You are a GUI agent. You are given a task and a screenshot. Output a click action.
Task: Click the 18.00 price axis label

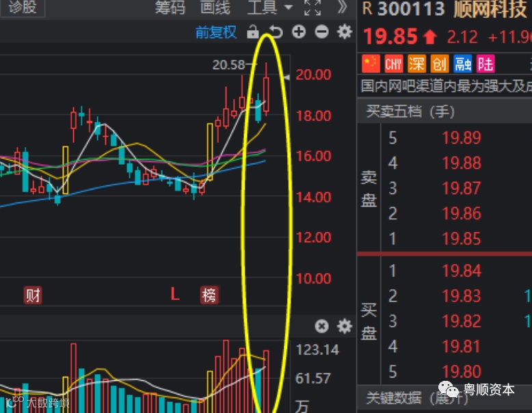(313, 116)
